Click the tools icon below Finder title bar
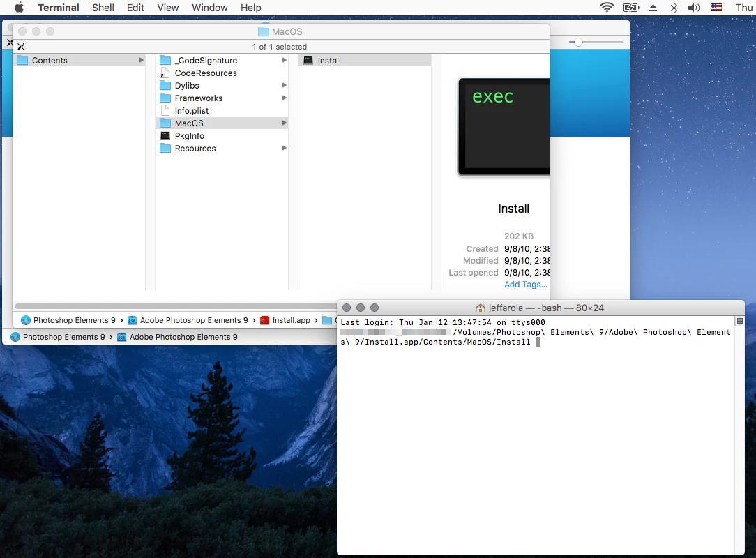The width and height of the screenshot is (756, 558). [x=21, y=47]
